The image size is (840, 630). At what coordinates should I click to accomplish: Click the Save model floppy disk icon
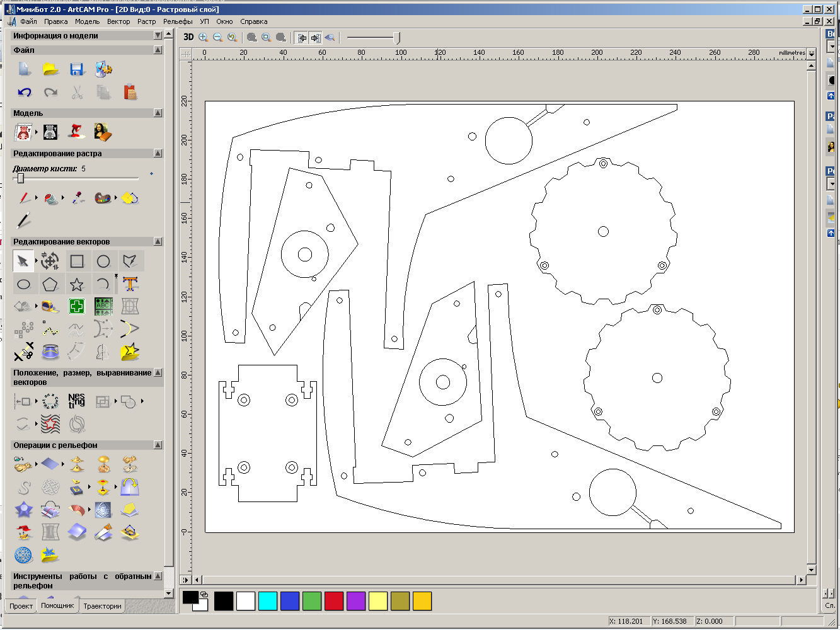(x=77, y=69)
